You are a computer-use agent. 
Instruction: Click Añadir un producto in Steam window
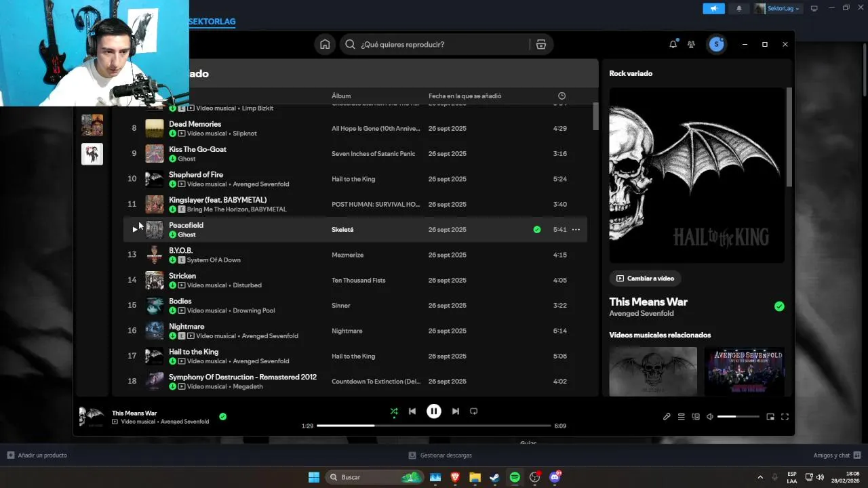click(37, 455)
